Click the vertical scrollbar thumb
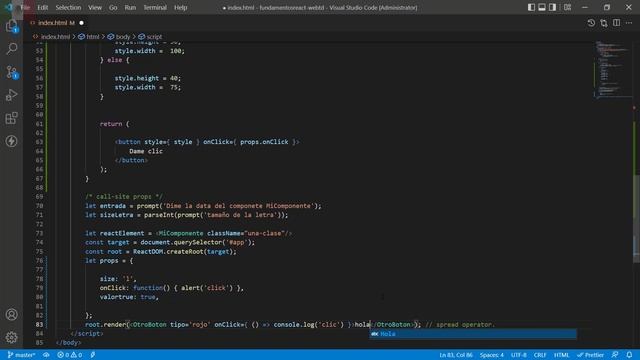This screenshot has height=360, width=640. [636, 218]
